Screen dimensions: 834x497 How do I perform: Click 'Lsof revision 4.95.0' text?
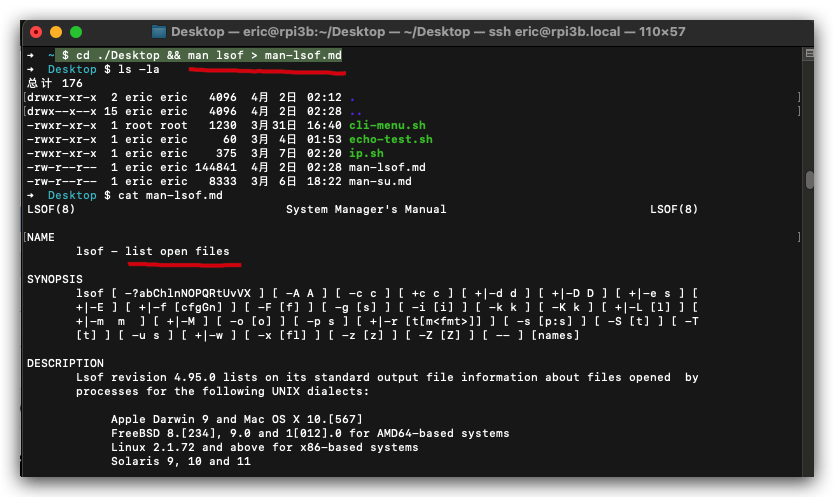click(x=146, y=377)
